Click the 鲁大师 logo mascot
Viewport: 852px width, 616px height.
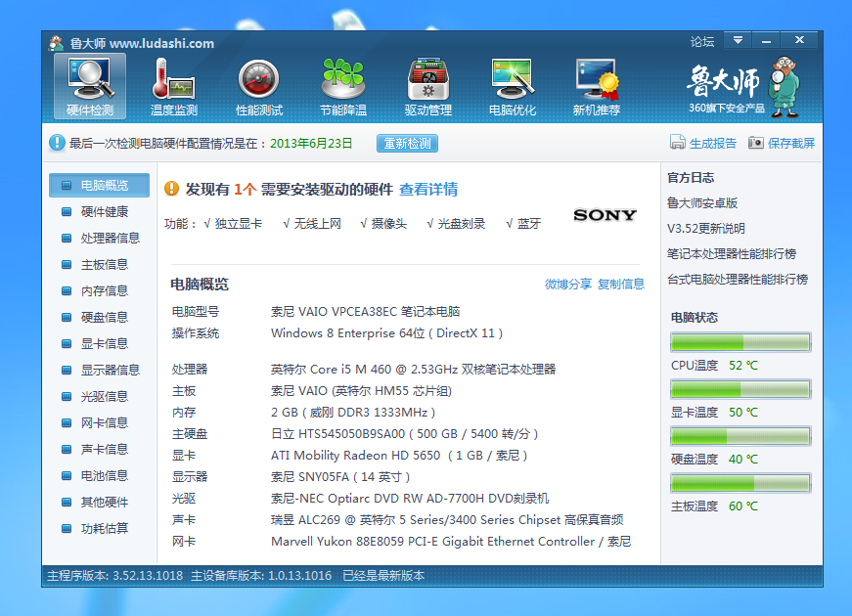(x=785, y=86)
